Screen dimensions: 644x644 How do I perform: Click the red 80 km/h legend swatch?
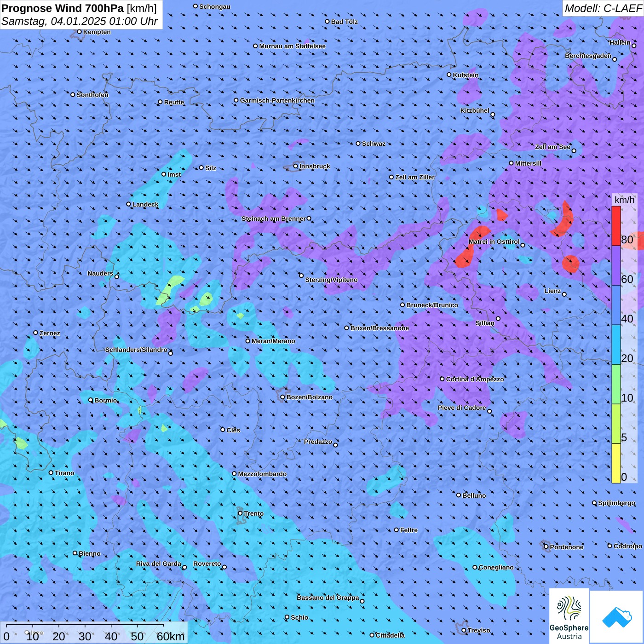(x=616, y=226)
